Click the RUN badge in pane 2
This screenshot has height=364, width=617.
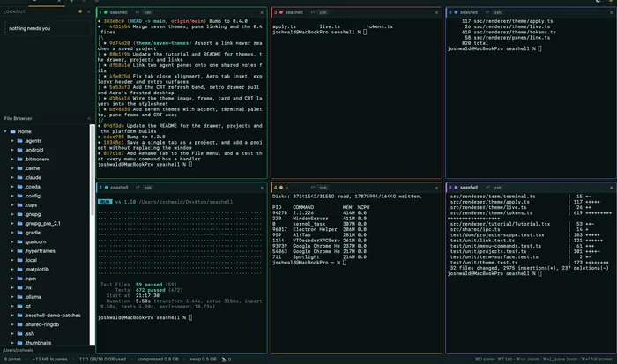tap(105, 202)
